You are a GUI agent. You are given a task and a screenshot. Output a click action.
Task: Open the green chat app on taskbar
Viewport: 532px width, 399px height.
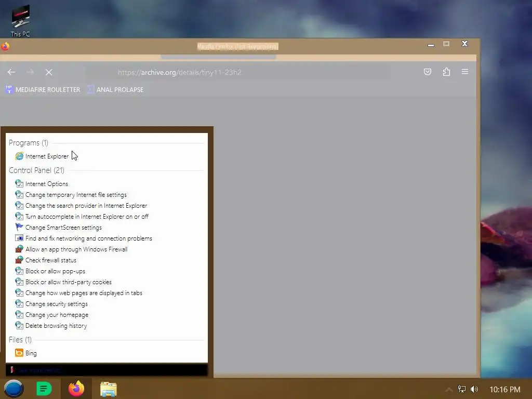click(44, 389)
